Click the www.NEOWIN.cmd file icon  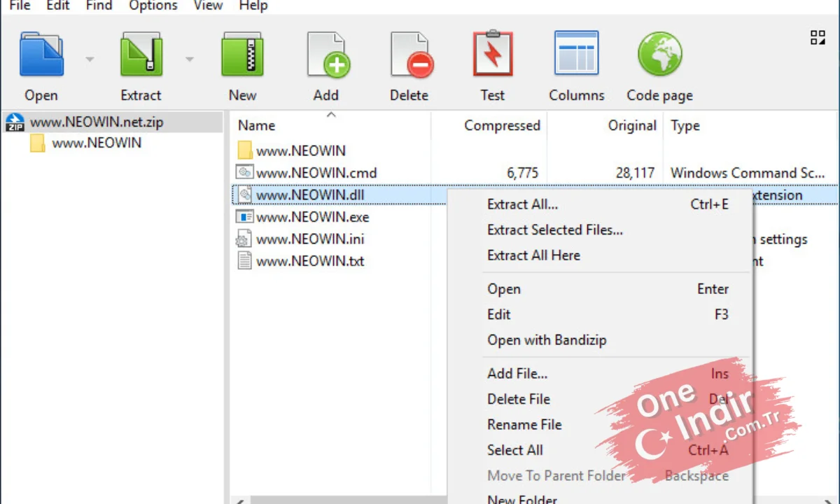(x=244, y=172)
